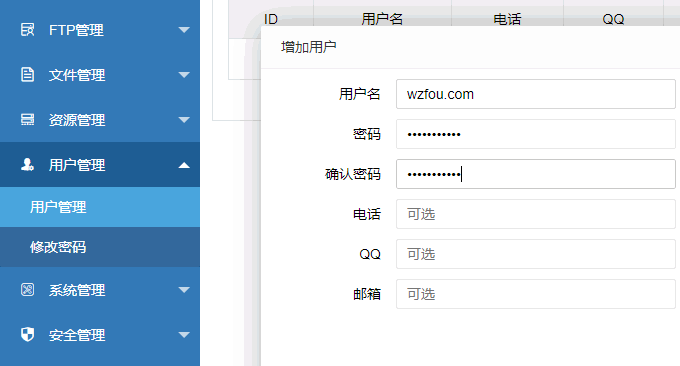Image resolution: width=680 pixels, height=366 pixels.
Task: Click the 邮箱 form label
Action: click(367, 294)
